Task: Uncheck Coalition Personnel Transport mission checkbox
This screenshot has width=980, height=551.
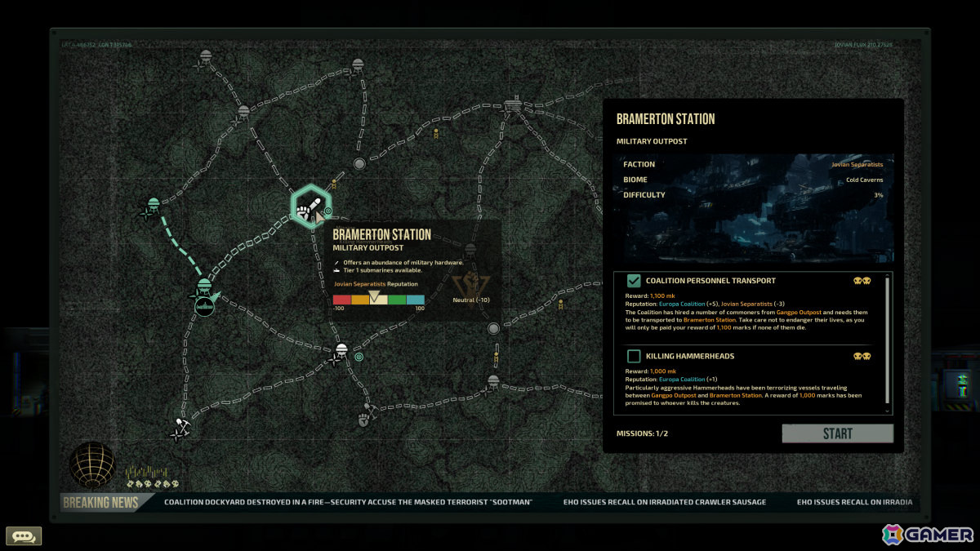Action: point(634,280)
